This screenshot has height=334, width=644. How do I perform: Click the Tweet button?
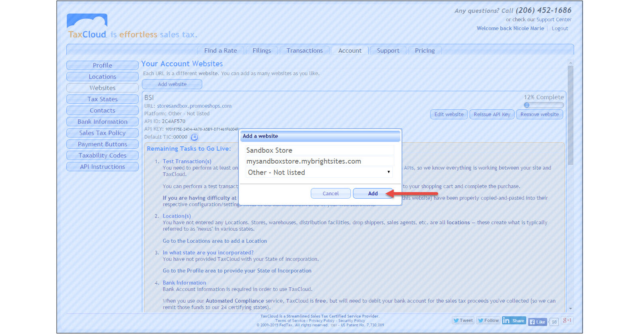pos(463,320)
